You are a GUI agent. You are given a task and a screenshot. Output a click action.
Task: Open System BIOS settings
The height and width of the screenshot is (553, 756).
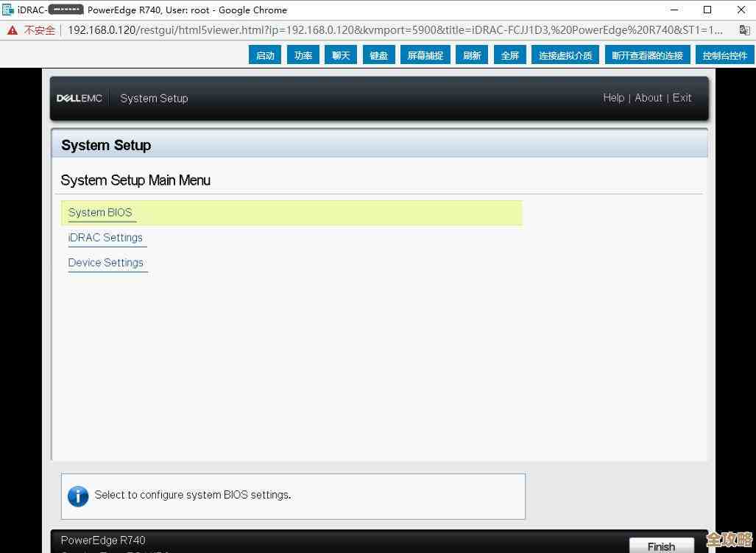(100, 212)
